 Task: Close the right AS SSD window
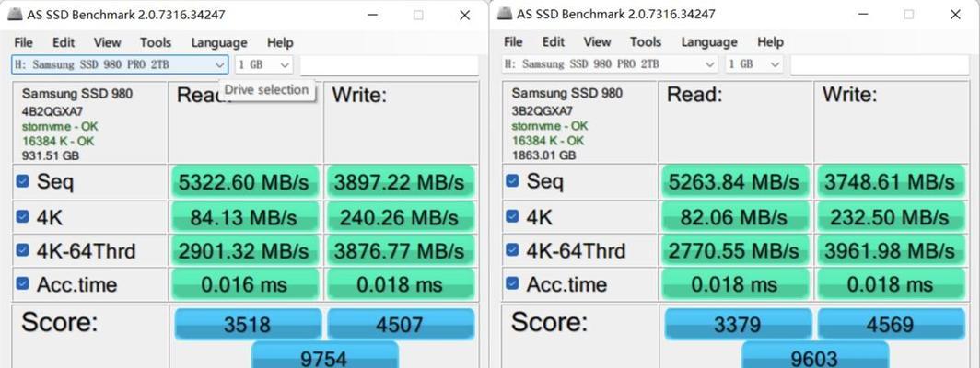point(954,15)
